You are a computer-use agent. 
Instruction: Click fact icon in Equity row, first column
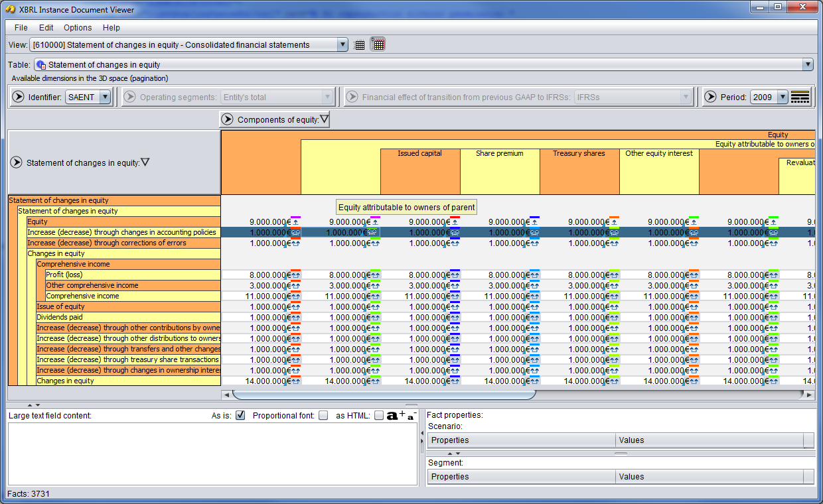point(296,221)
